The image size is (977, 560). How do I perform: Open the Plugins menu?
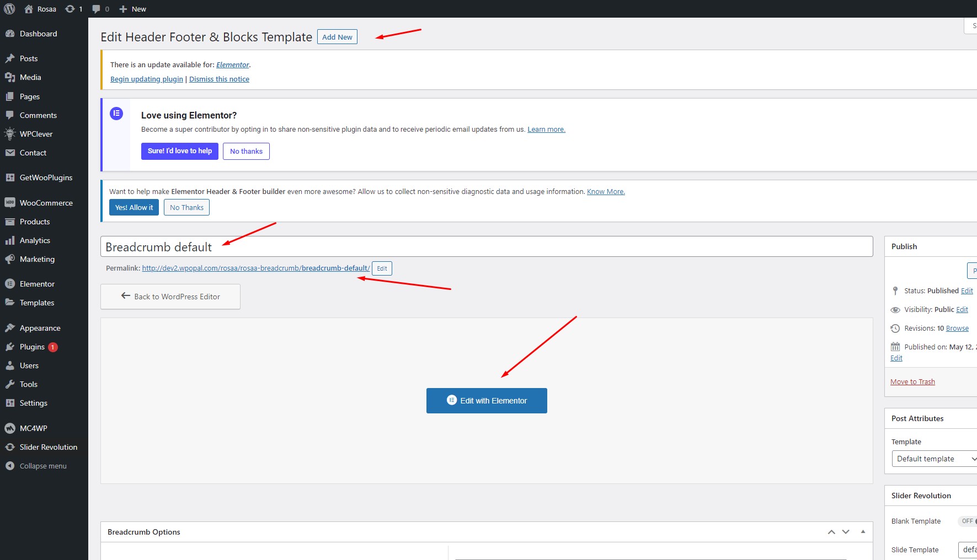pyautogui.click(x=32, y=347)
